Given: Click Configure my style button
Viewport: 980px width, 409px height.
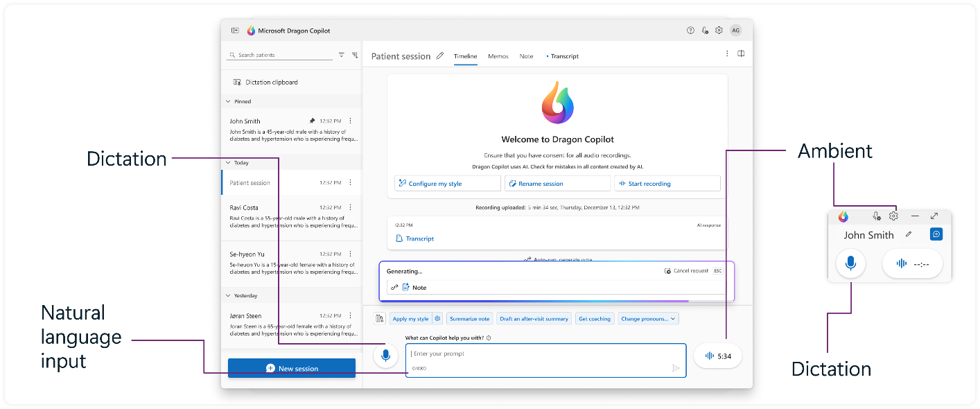Looking at the screenshot, I should tap(448, 184).
